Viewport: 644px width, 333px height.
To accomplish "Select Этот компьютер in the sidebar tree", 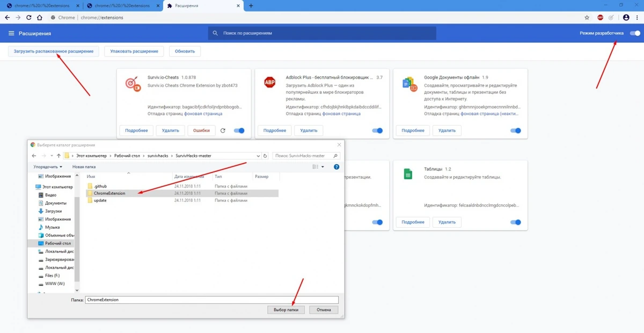I will (54, 187).
